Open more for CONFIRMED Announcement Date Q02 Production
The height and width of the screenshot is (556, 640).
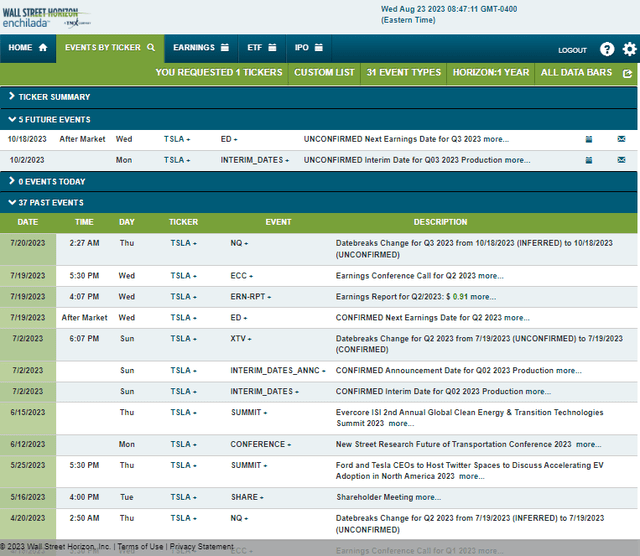point(569,371)
